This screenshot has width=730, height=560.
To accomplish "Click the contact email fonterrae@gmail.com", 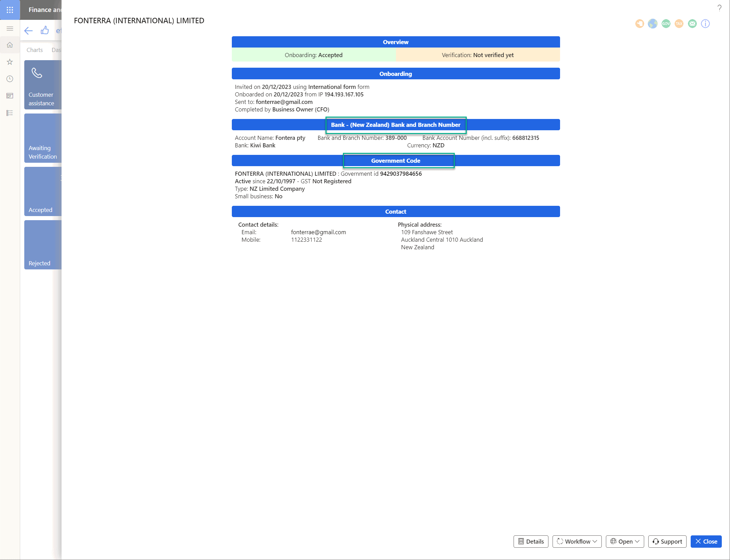I will click(x=318, y=232).
